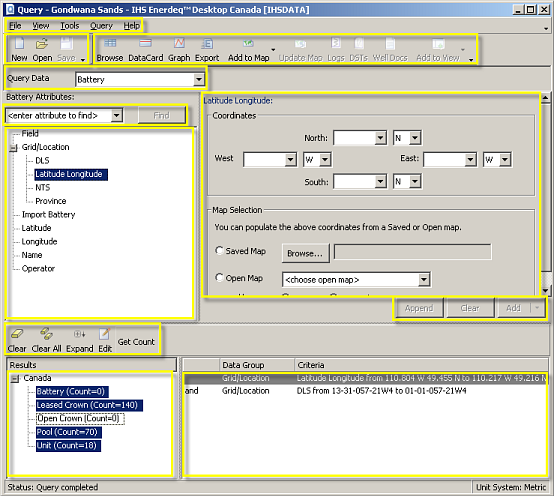Open the Tools menu
The image size is (554, 496).
(x=70, y=26)
